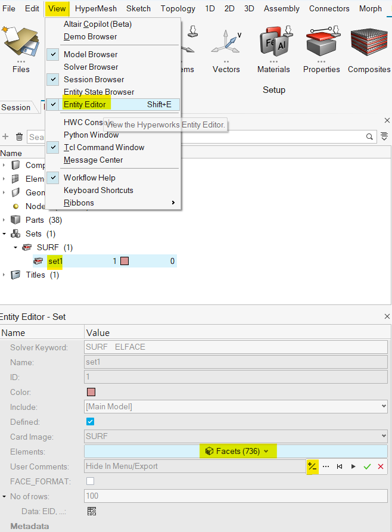Click the No of rows value field
Viewport: 392px width, 532px height.
[236, 496]
